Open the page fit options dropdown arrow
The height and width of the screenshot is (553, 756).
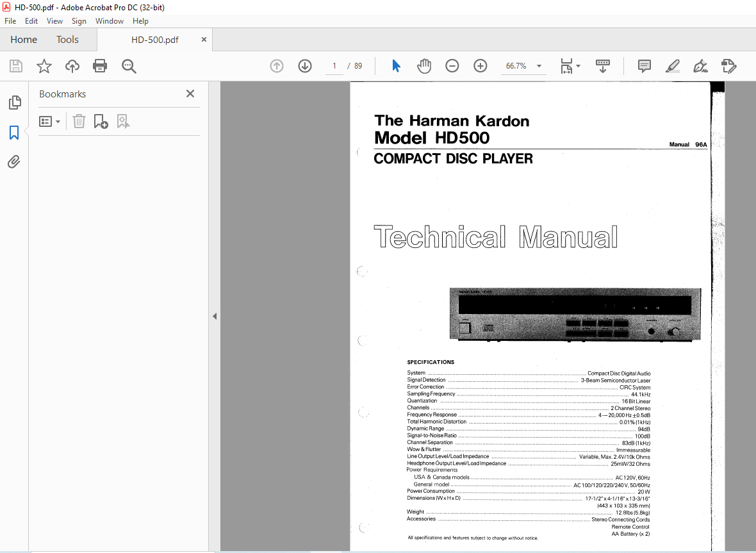[578, 66]
